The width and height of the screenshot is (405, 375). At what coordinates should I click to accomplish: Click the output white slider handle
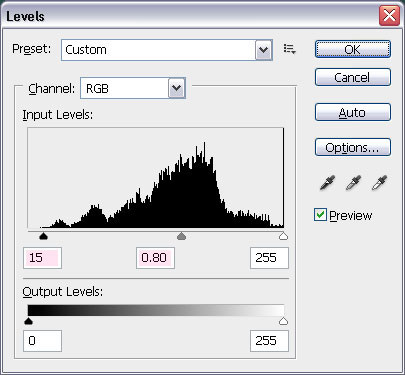click(x=283, y=321)
